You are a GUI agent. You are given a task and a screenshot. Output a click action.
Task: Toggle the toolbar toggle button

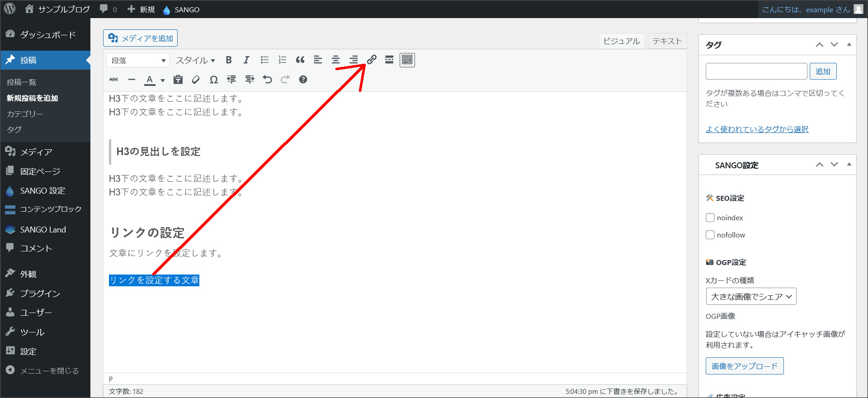coord(407,60)
